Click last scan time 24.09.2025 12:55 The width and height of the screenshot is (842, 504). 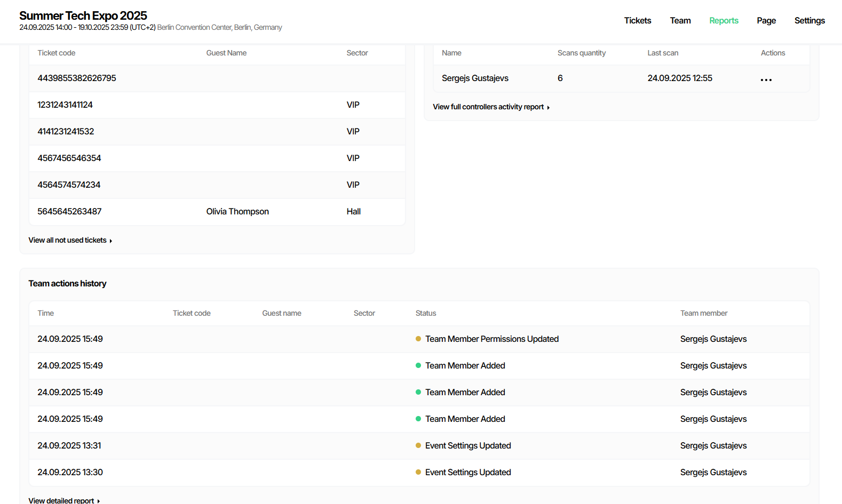pos(680,78)
